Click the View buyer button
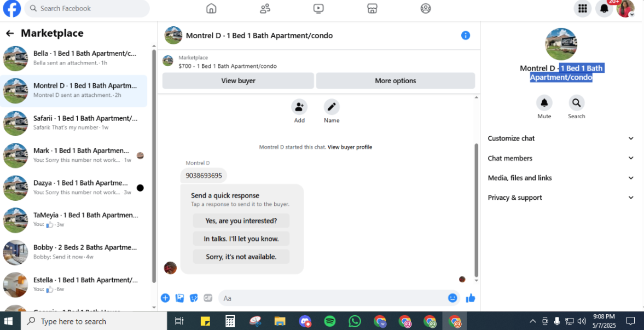644x330 pixels. 238,81
